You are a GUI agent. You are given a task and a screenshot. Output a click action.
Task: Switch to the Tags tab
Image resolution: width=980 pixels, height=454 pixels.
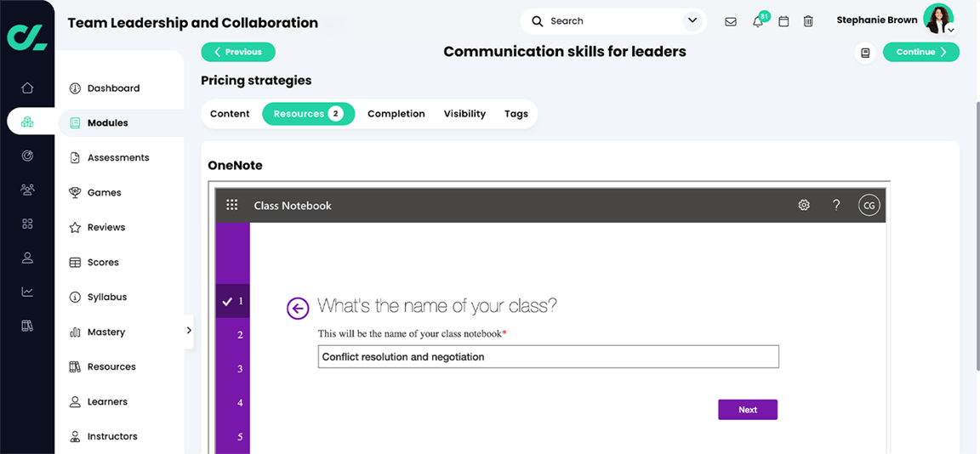[x=516, y=114]
